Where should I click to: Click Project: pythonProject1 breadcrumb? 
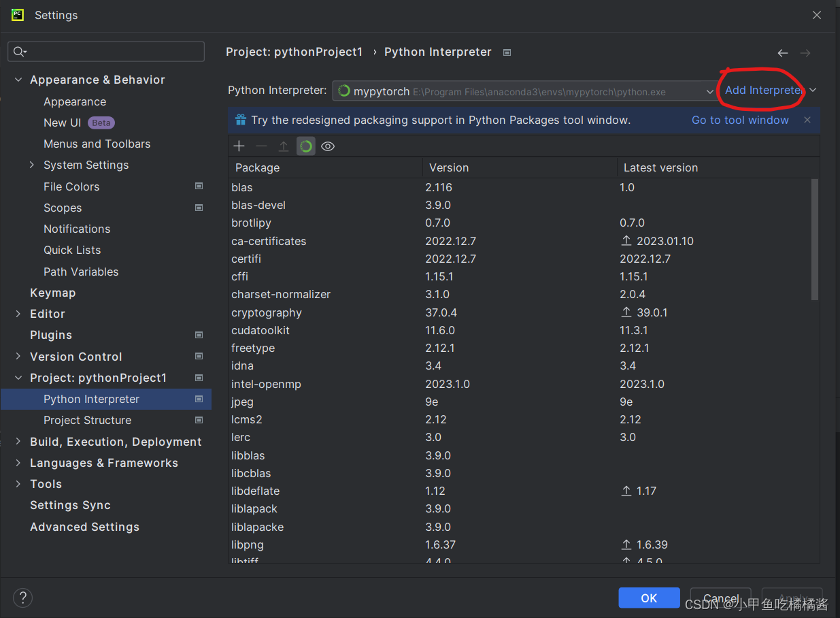point(294,52)
